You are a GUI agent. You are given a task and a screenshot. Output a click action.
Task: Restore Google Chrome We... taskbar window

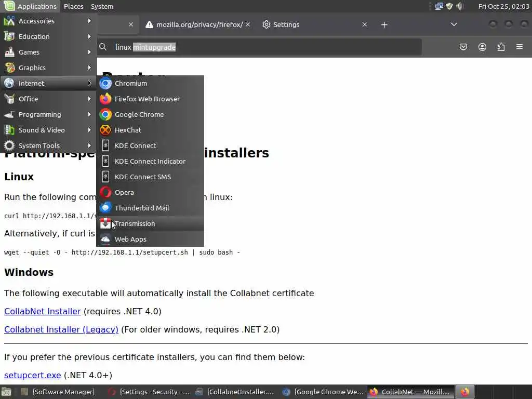pos(323,392)
